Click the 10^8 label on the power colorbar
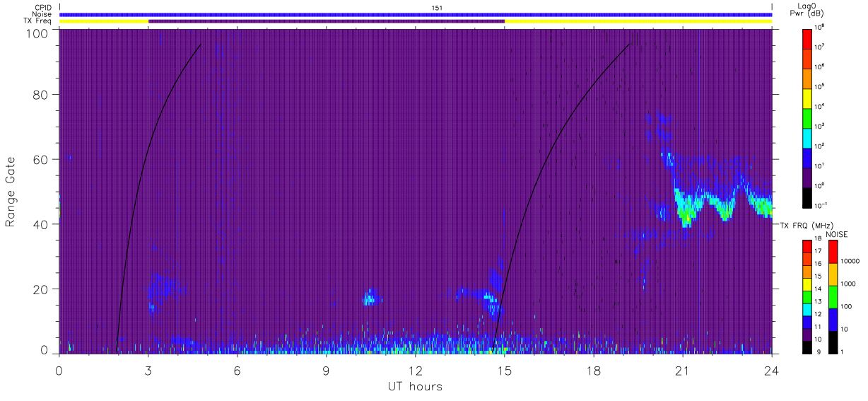Viewport: 868px width, 401px height. click(820, 28)
